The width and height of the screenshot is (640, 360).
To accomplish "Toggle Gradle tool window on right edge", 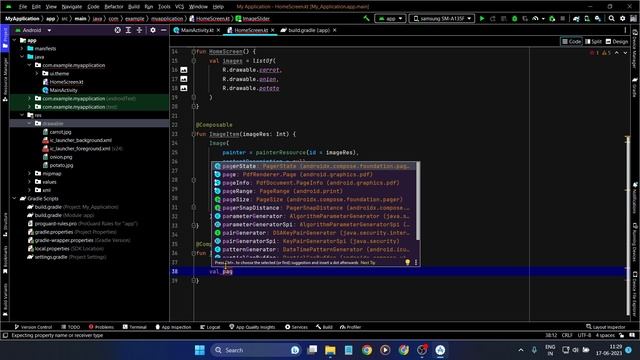I will (635, 87).
